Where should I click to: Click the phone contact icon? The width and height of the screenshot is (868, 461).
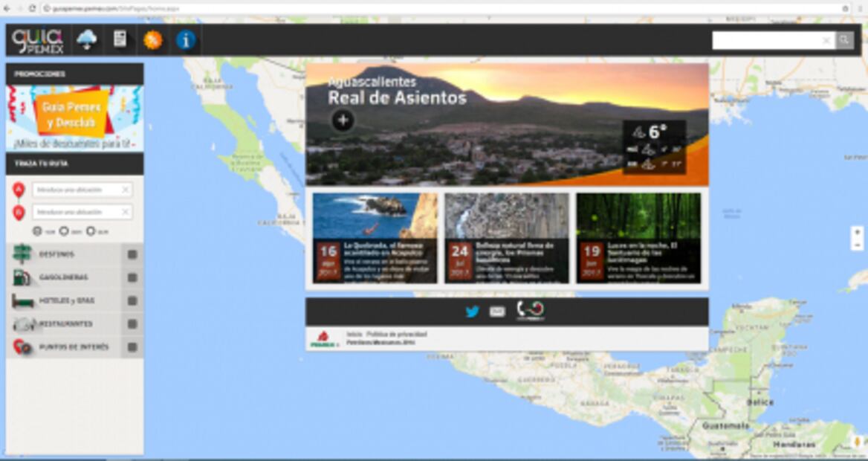point(531,311)
